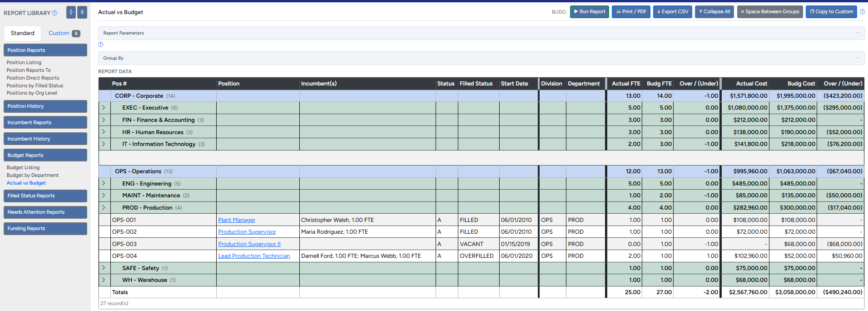Open the Incumbent Reports section

[45, 122]
